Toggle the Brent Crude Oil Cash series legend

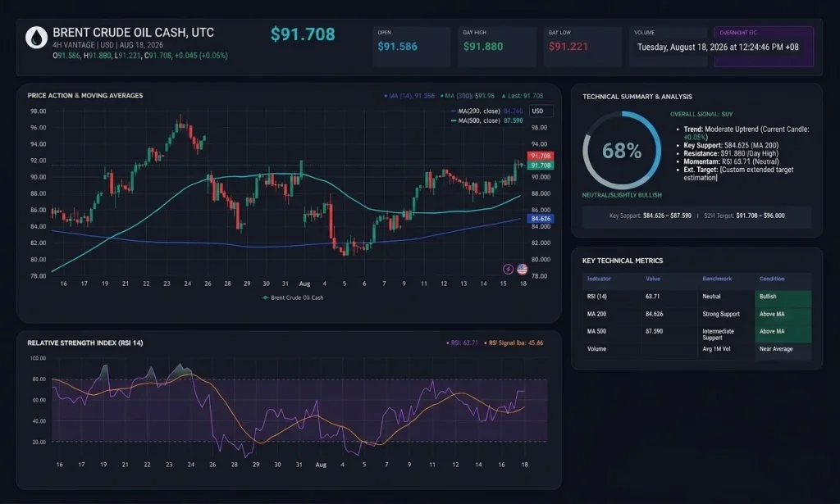point(293,297)
